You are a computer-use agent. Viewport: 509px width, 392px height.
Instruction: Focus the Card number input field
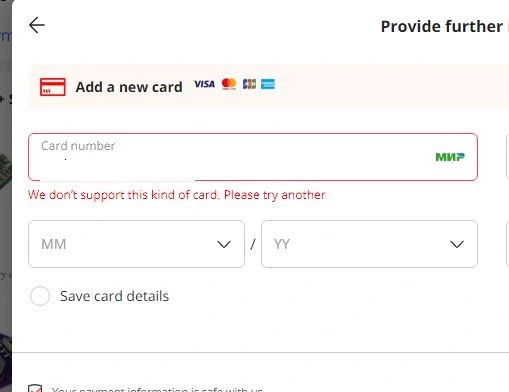pos(253,157)
